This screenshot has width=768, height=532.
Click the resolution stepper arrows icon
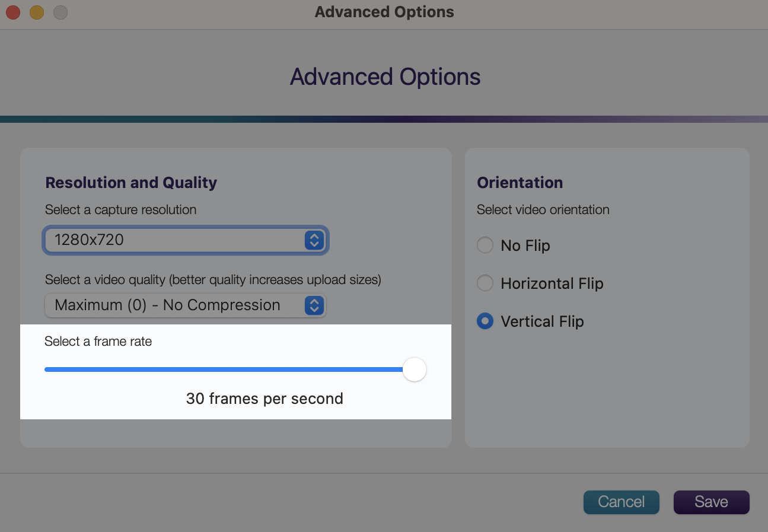[314, 240]
